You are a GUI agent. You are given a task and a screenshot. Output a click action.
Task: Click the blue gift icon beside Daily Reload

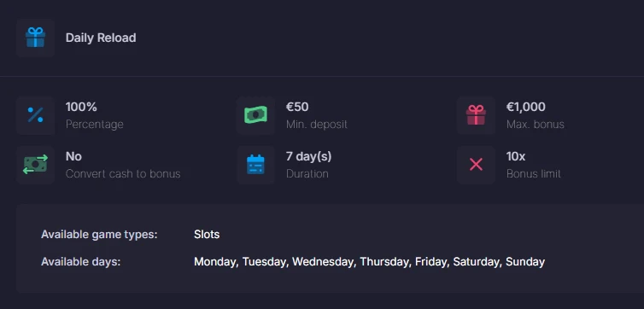point(35,38)
